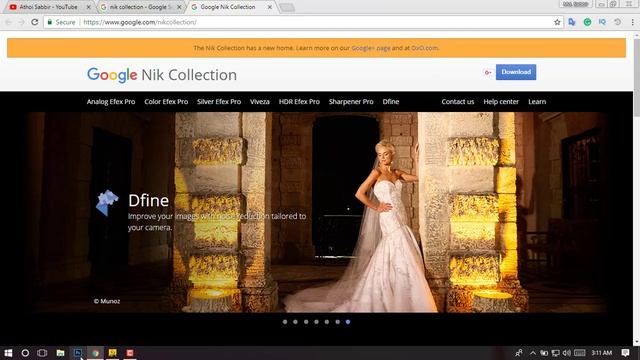Open the green Grammarly extension icon

587,22
